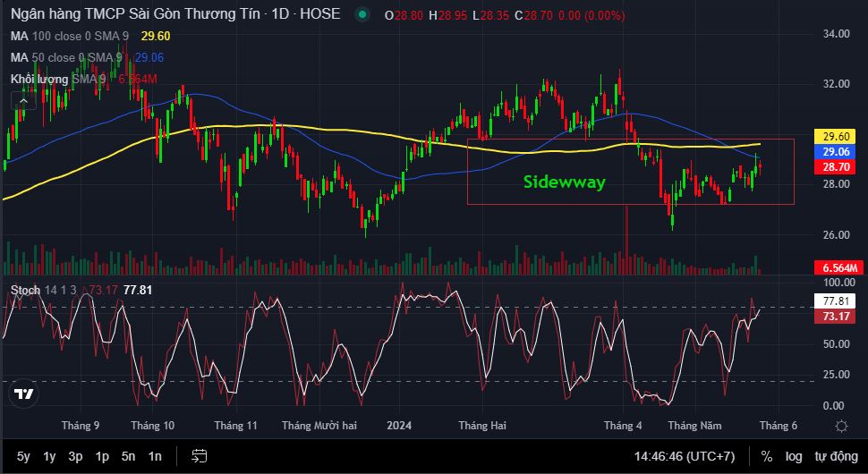Select the 5y time range
This screenshot has width=868, height=474.
23,456
